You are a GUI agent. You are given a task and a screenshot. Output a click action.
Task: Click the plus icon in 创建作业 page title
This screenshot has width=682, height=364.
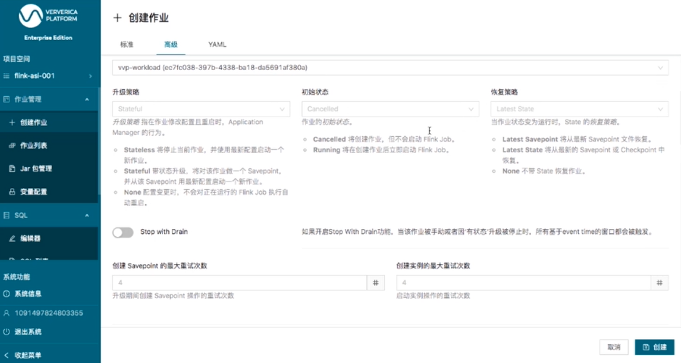117,18
